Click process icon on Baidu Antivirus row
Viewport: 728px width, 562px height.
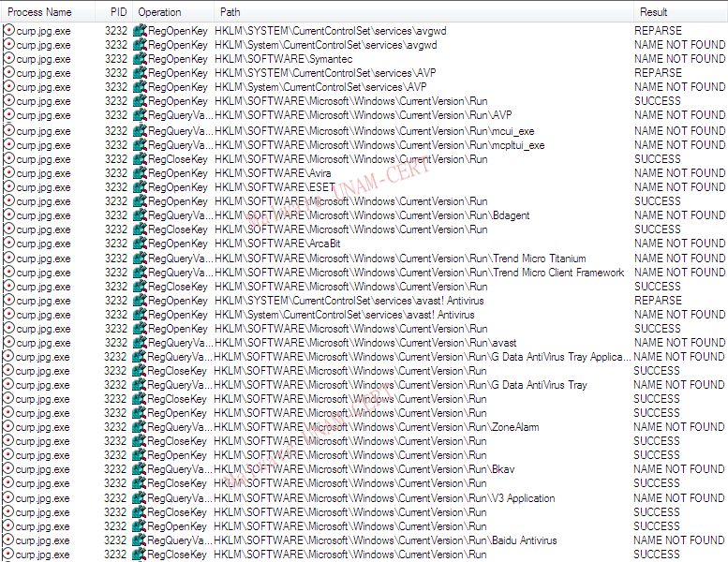click(x=7, y=540)
